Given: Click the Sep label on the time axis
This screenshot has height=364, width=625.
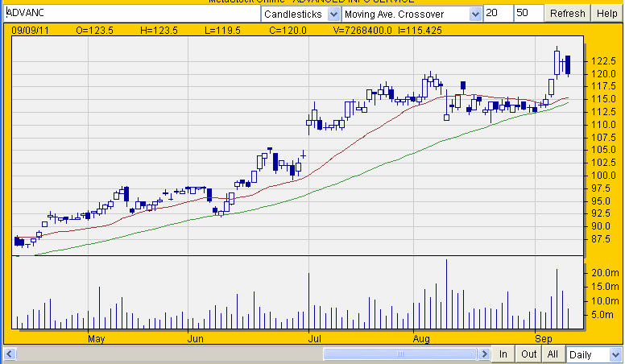Looking at the screenshot, I should [x=544, y=339].
